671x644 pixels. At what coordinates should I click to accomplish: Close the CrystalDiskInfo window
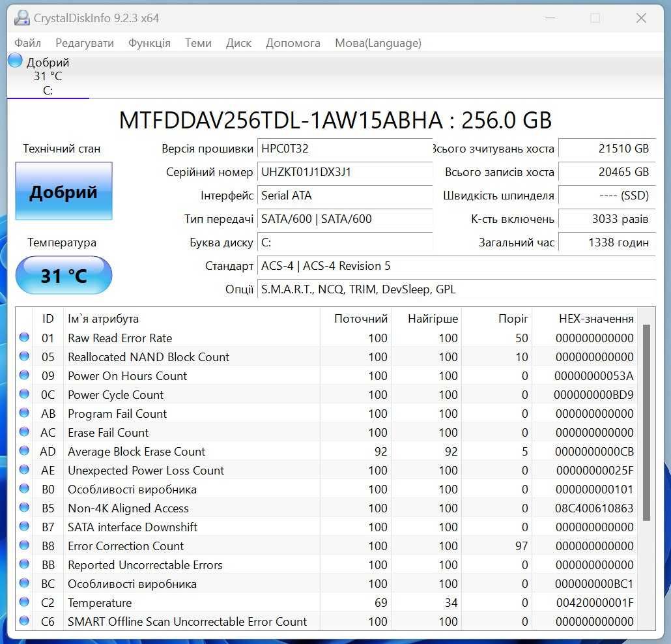point(641,18)
